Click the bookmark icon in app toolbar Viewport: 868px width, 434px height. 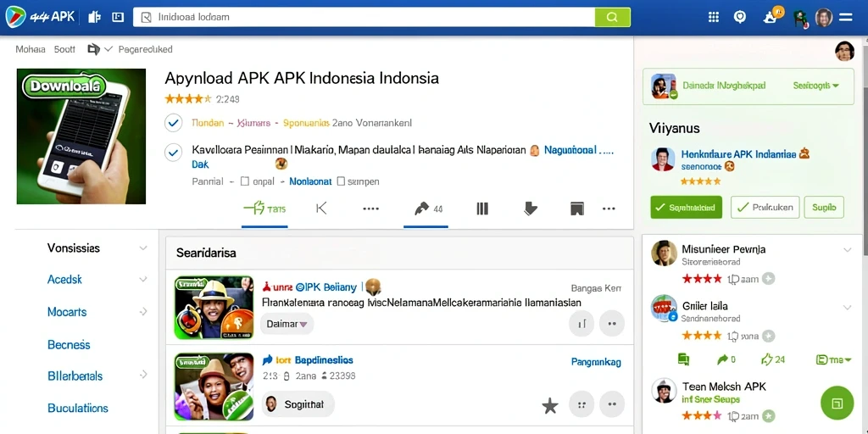(576, 209)
